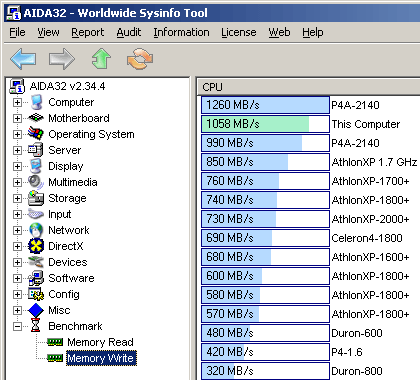420x380 pixels.
Task: Expand the Network tree node
Action: point(17,230)
